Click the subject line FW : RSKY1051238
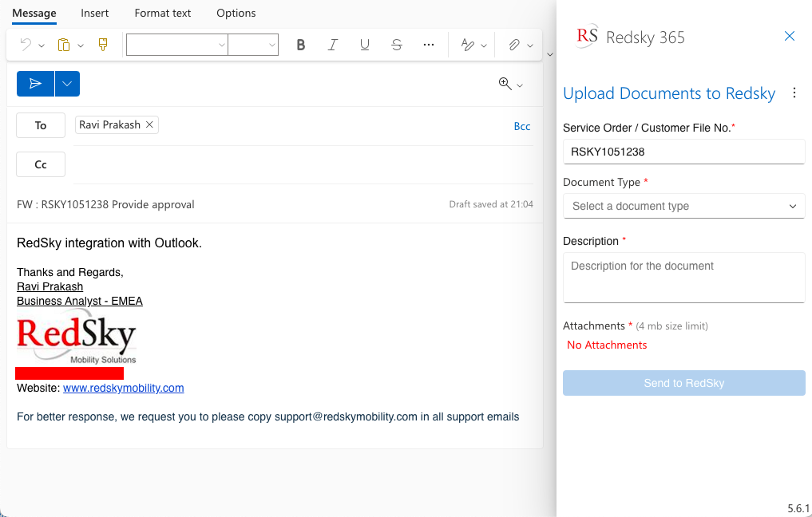The width and height of the screenshot is (812, 517). (105, 204)
